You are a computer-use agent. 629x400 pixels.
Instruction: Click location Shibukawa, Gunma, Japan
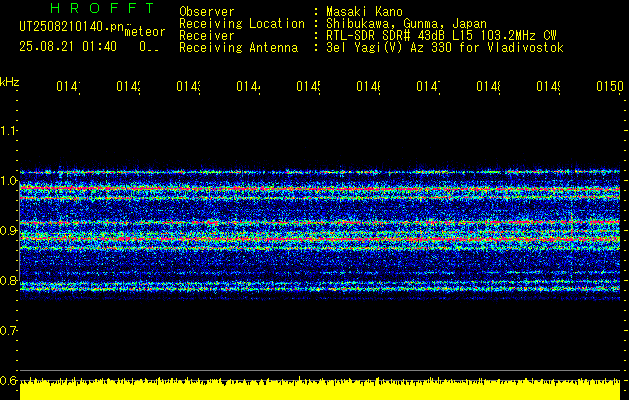pyautogui.click(x=406, y=24)
